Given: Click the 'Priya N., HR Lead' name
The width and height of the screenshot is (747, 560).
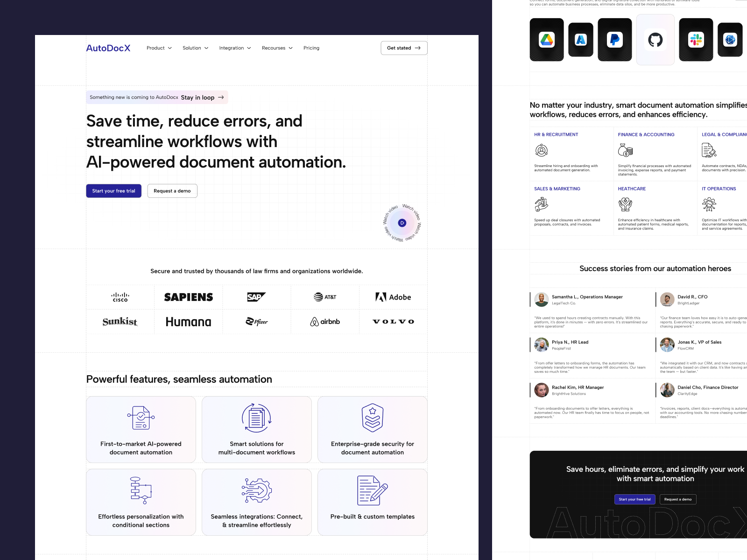Looking at the screenshot, I should pyautogui.click(x=570, y=342).
